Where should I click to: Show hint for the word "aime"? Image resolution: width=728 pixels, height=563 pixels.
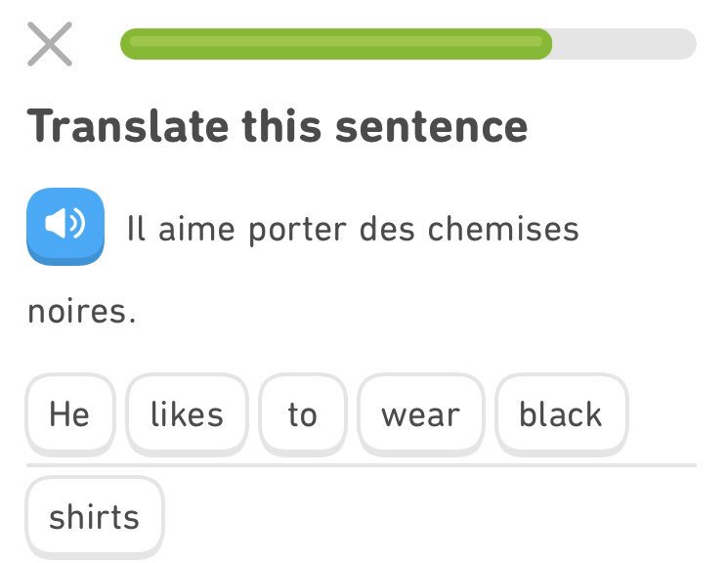[x=196, y=229]
